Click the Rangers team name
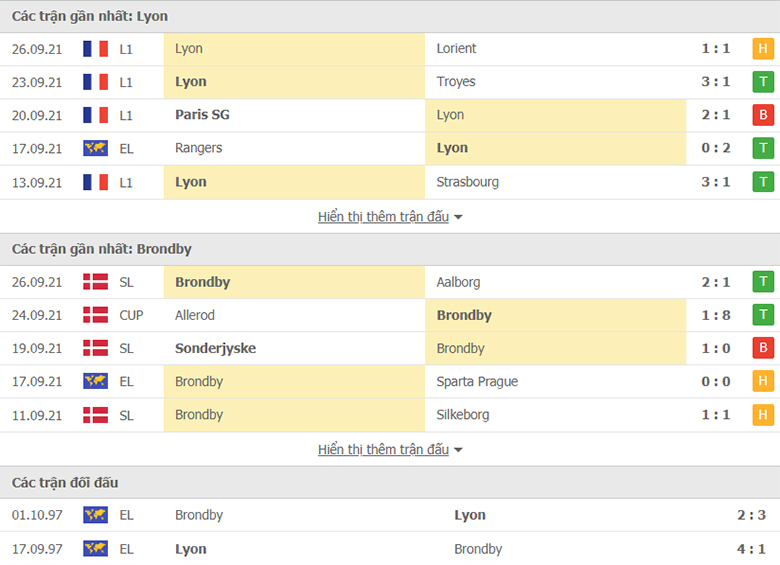 pos(198,148)
